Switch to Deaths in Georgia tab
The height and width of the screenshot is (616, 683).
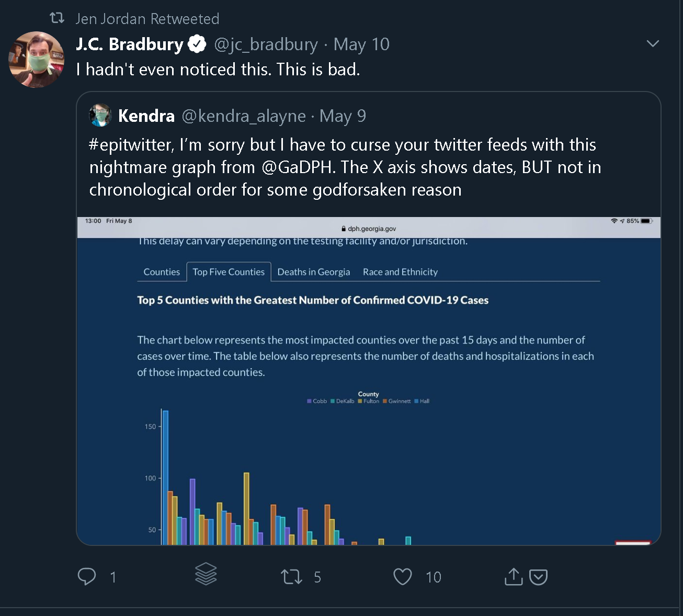coord(313,272)
